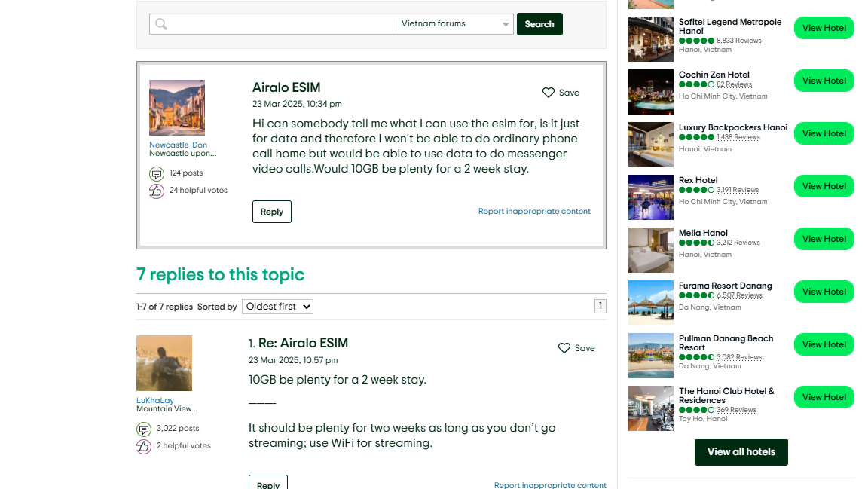
Task: Open the 8,833 Reviews link
Action: 738,41
